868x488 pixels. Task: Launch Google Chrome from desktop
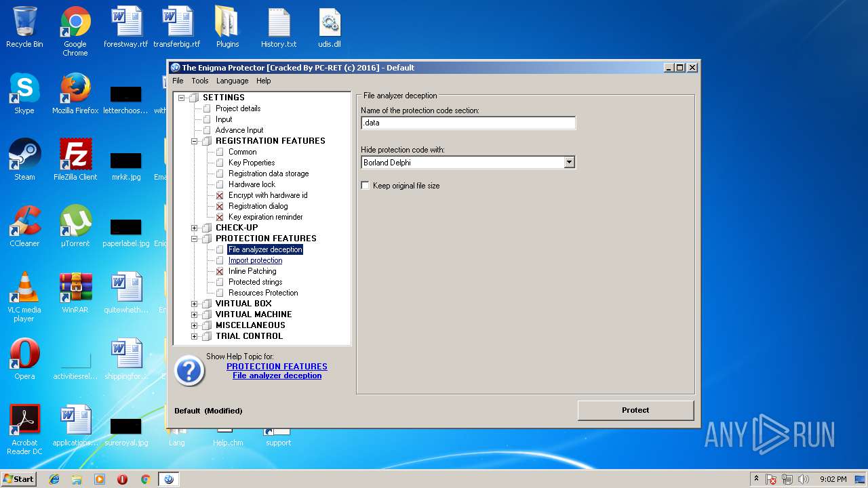point(75,31)
